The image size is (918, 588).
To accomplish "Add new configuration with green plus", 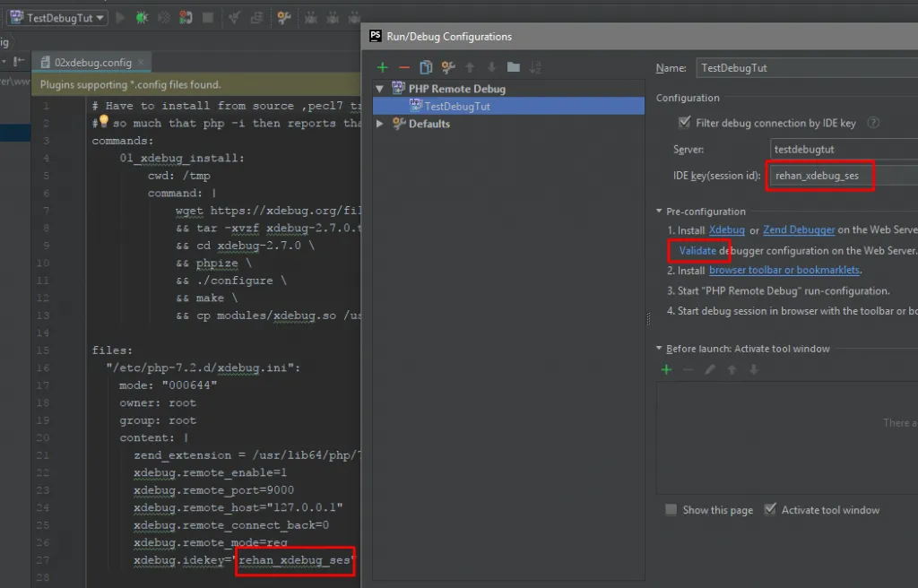I will click(383, 67).
